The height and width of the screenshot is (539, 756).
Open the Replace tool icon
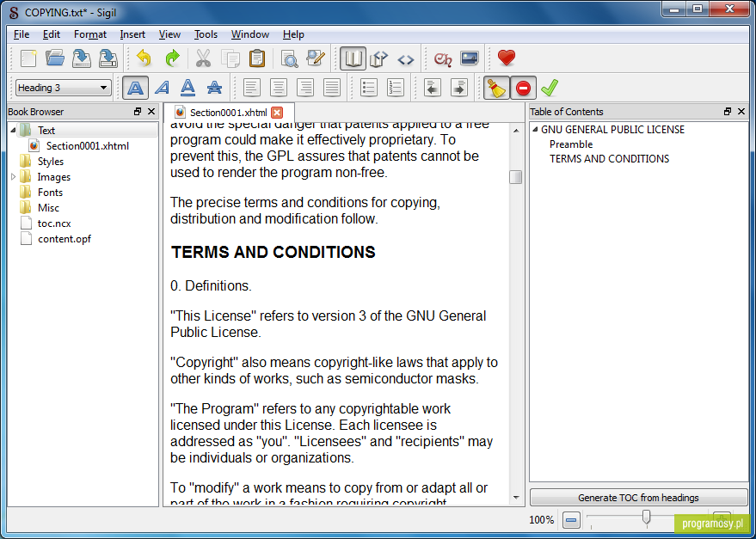coord(316,58)
